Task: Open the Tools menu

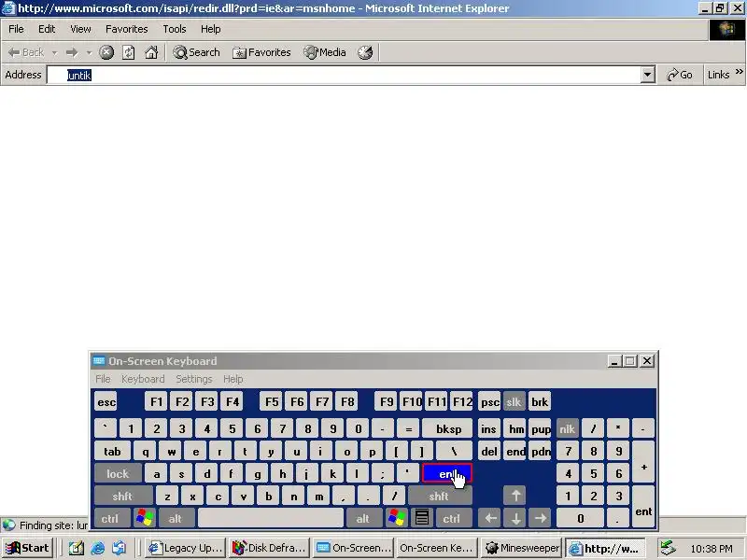Action: coord(175,29)
